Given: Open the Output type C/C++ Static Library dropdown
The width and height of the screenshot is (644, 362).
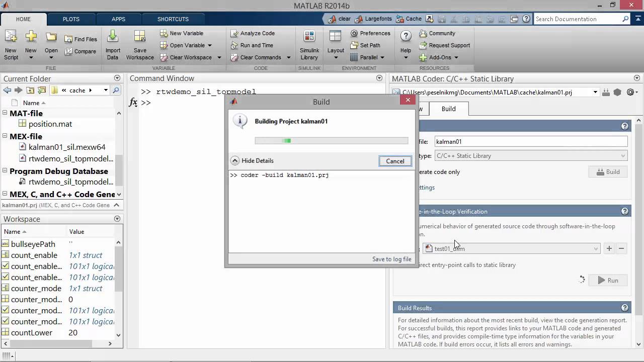Looking at the screenshot, I should click(x=531, y=156).
